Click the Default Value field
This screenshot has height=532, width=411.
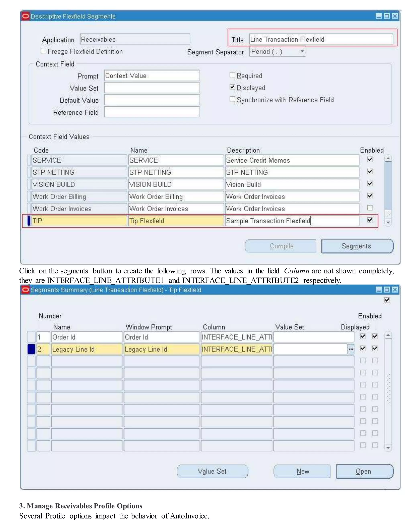152,100
